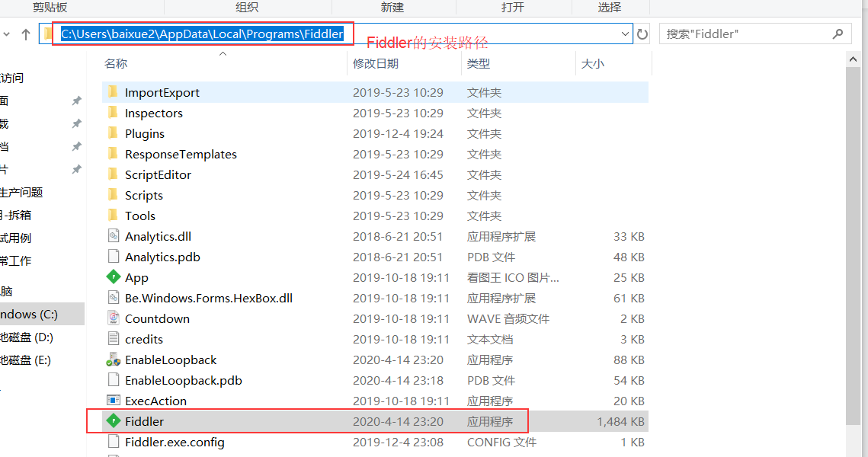Select the ScriptEditor folder name
This screenshot has height=457, width=868.
point(158,175)
